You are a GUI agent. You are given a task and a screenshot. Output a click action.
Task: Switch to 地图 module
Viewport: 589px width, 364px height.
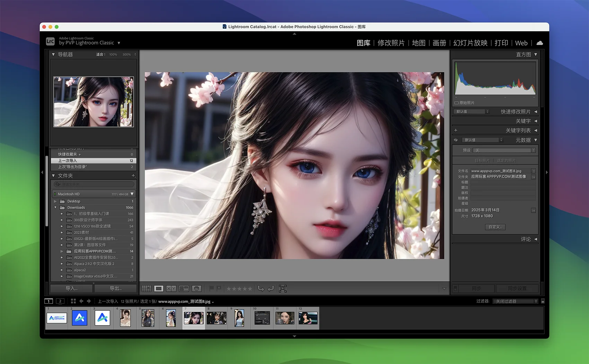pos(419,43)
